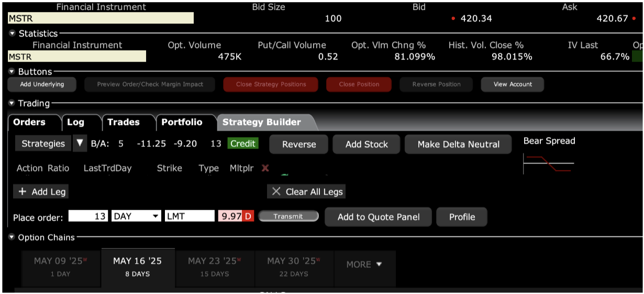Click the red D debit indicator
644x294 pixels.
(248, 216)
